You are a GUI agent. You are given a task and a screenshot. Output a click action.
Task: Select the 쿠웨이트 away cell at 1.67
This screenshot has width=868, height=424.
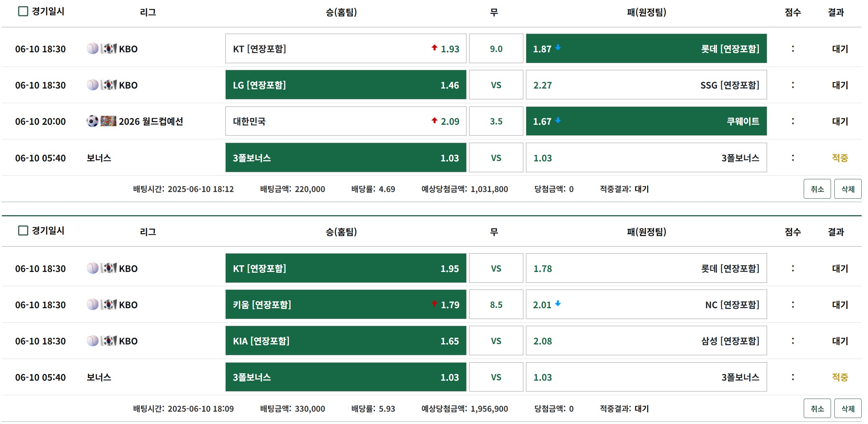pos(646,121)
